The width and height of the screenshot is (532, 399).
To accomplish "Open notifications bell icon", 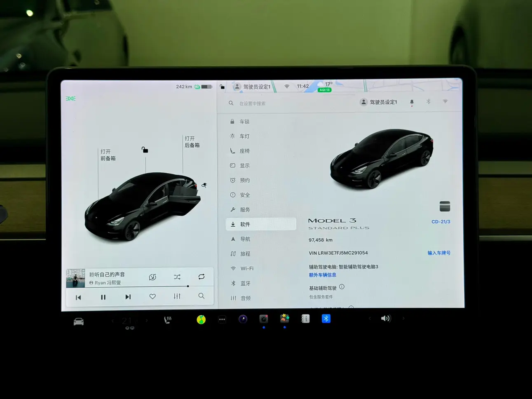I will click(412, 102).
